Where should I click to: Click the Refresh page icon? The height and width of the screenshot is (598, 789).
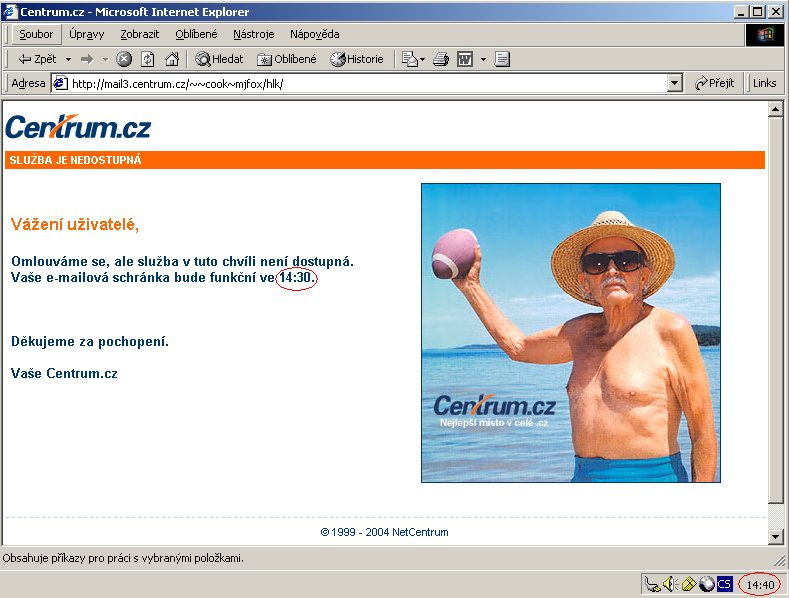tap(148, 59)
